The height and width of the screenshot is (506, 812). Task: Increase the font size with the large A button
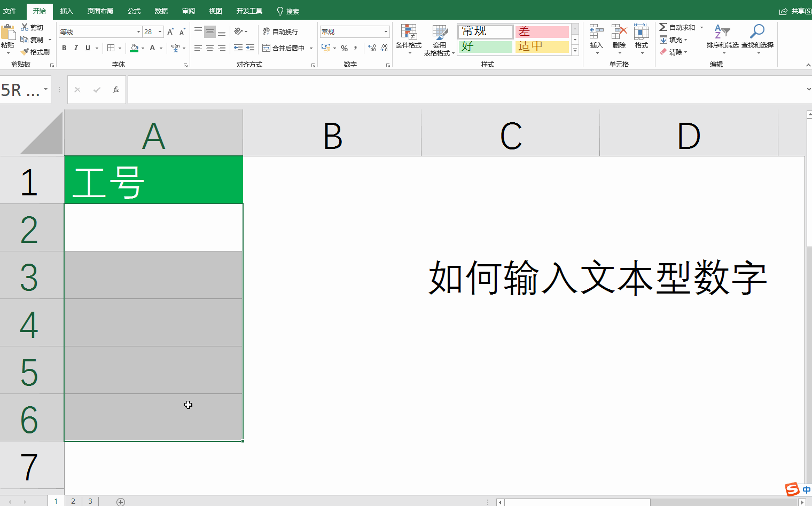170,32
